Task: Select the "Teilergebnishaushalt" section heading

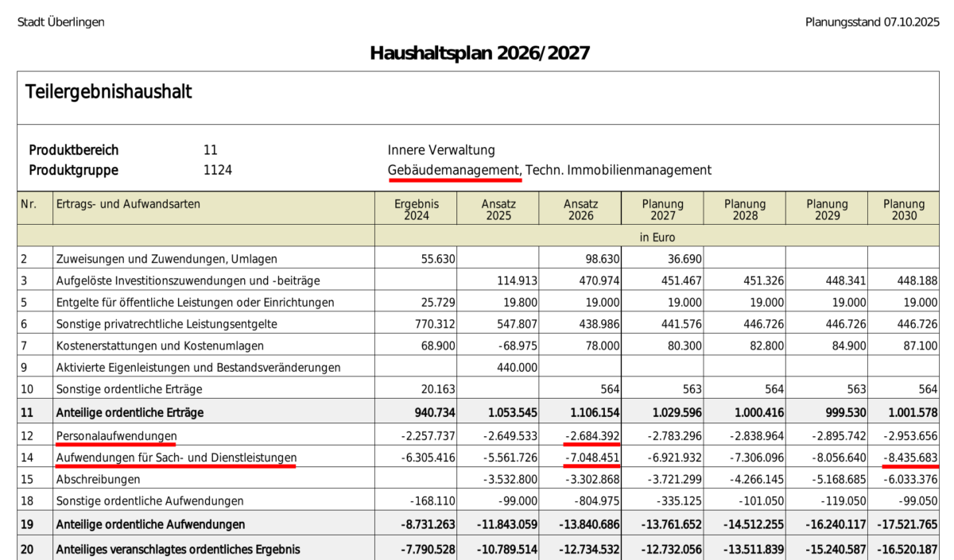Action: [108, 92]
